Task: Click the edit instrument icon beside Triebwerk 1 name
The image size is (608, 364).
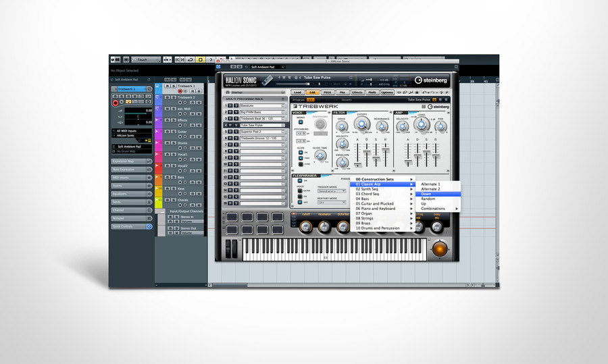Action: coord(149,89)
